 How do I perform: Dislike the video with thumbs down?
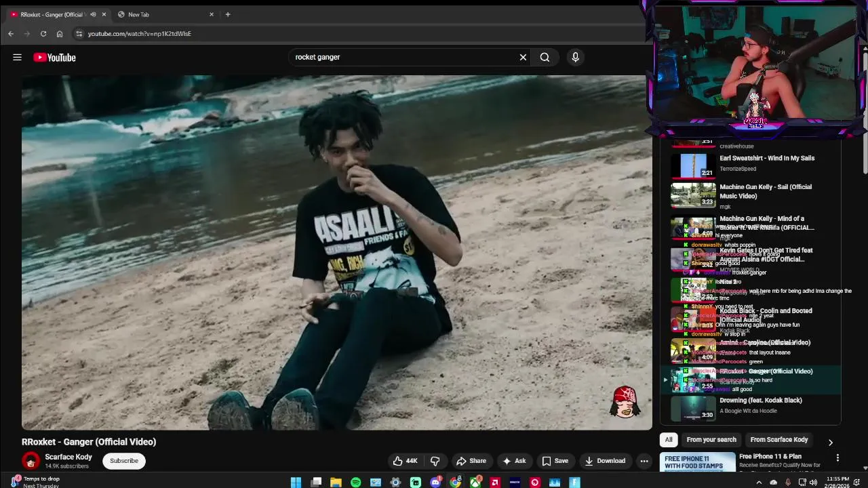coord(435,461)
